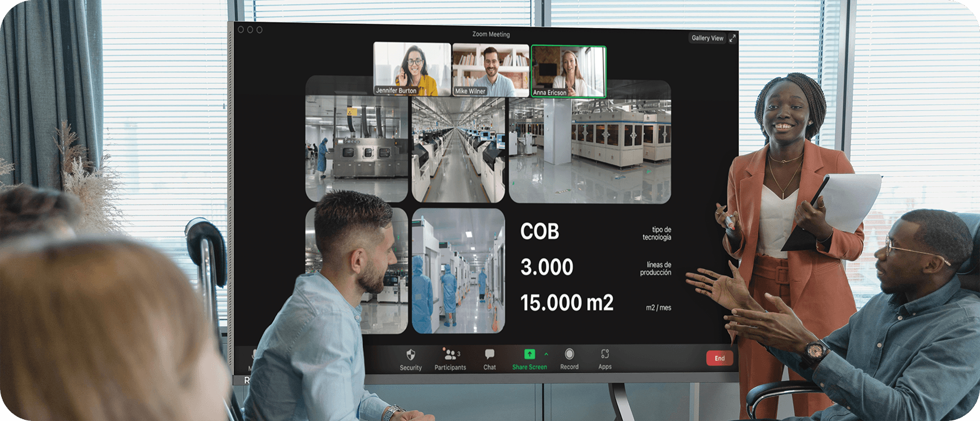Click the 'COB' heading text
The height and width of the screenshot is (421, 980).
[540, 231]
